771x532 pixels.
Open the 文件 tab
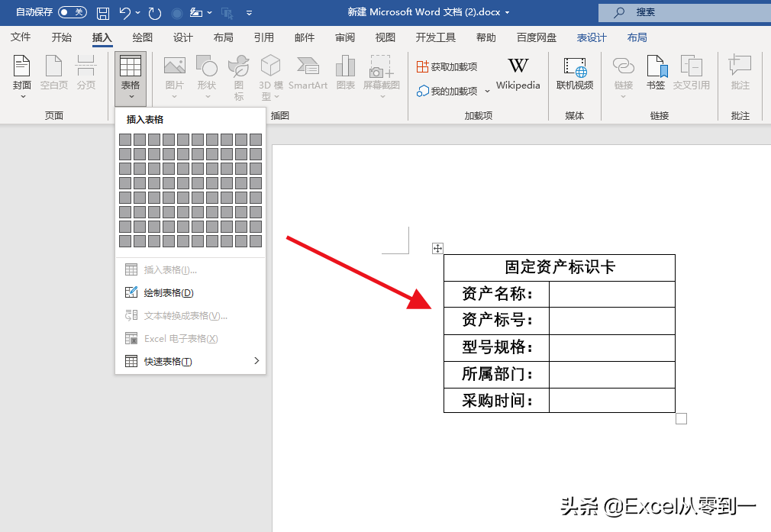[x=21, y=37]
